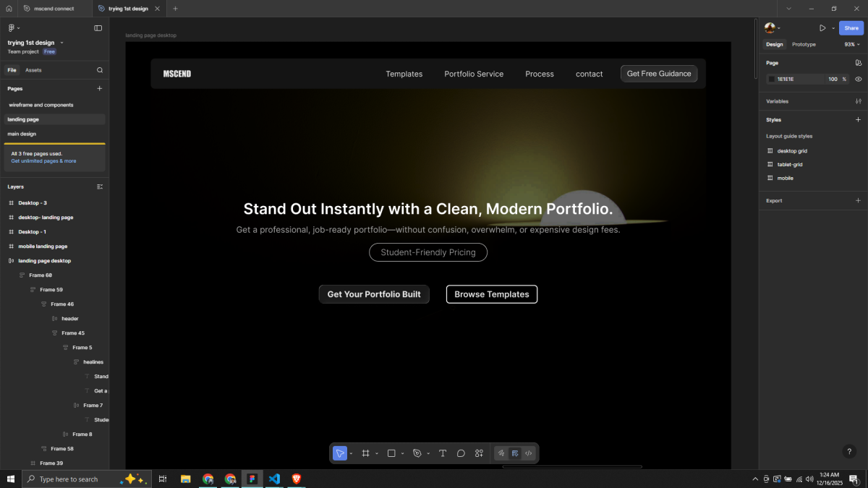Expand the file name dropdown for 'trying 1st design'
The image size is (868, 488).
[62, 43]
